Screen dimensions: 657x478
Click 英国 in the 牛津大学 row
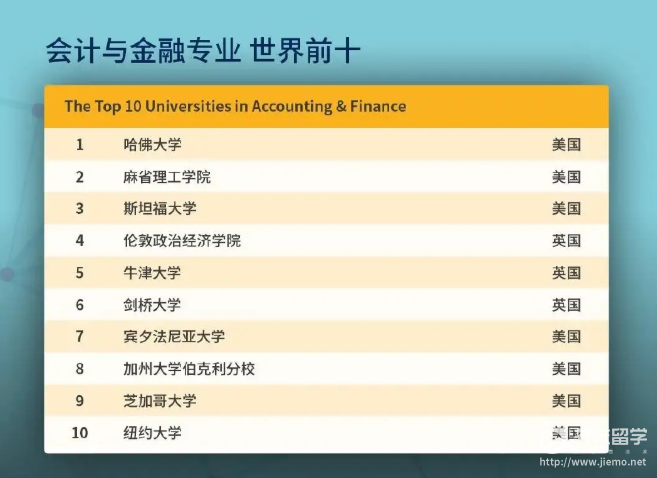click(x=566, y=273)
